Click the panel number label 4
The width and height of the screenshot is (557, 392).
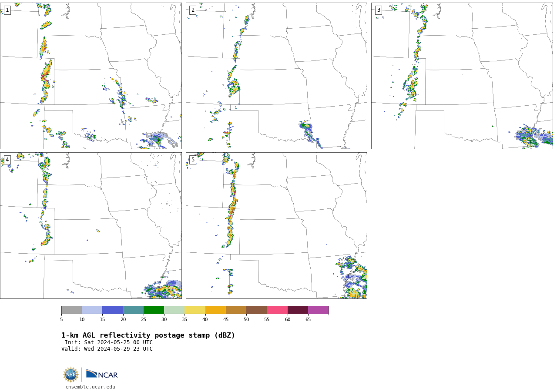pos(7,160)
